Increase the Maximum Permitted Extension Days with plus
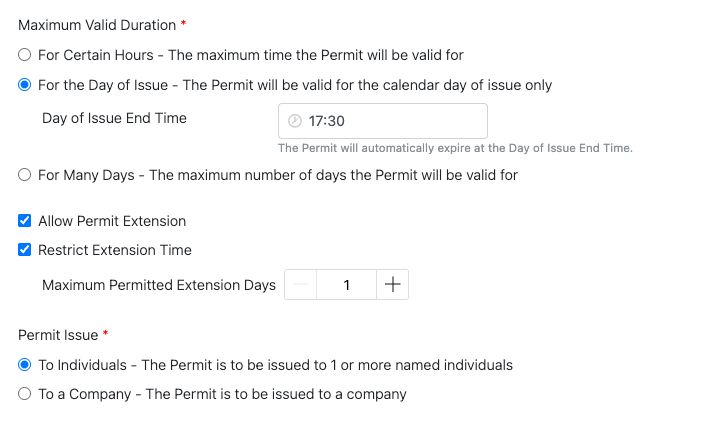This screenshot has width=713, height=423. [x=393, y=285]
